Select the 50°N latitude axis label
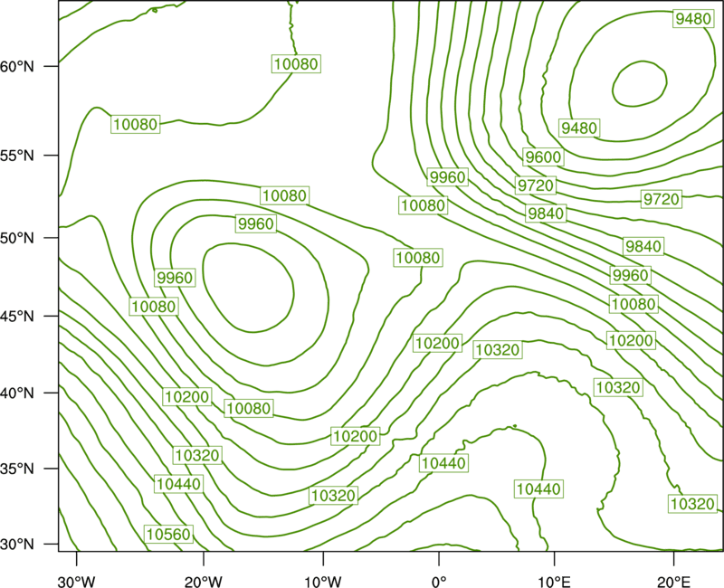 click(17, 238)
